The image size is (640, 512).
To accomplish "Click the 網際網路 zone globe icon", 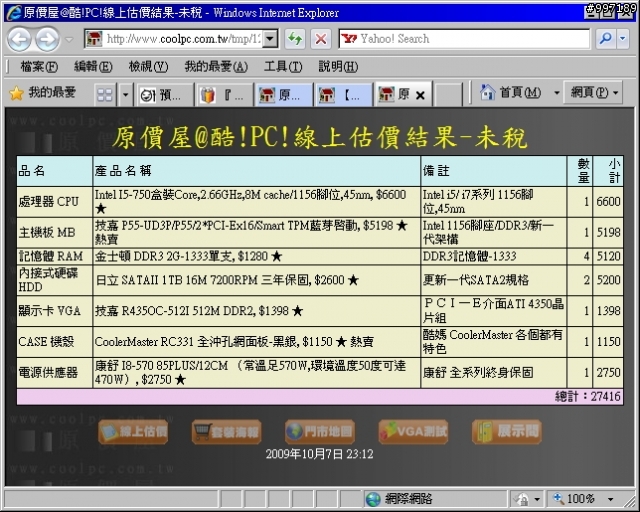I will (x=373, y=499).
